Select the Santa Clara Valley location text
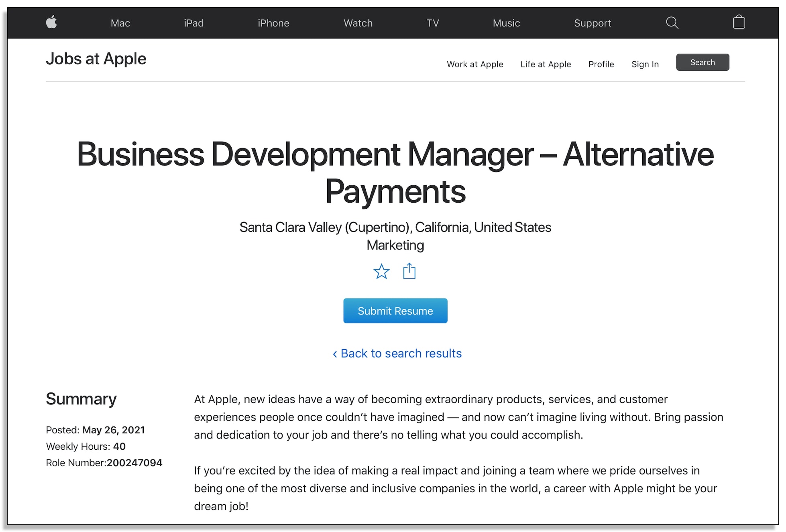The image size is (786, 532). [395, 227]
